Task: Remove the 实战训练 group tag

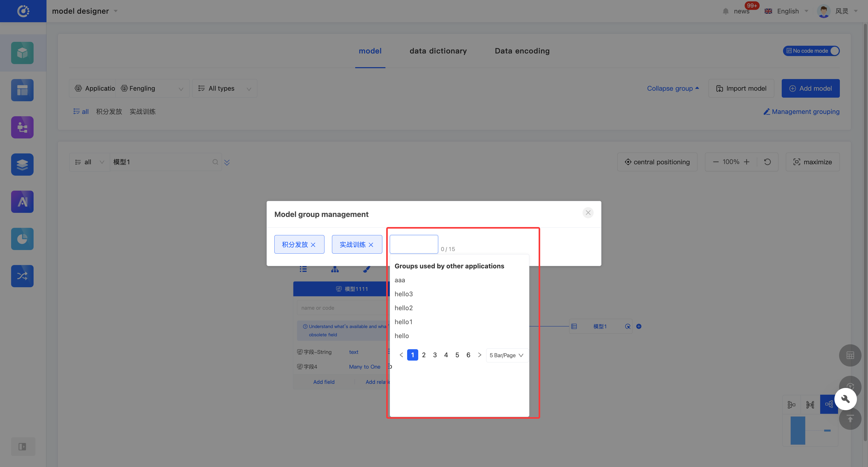Action: pyautogui.click(x=371, y=245)
